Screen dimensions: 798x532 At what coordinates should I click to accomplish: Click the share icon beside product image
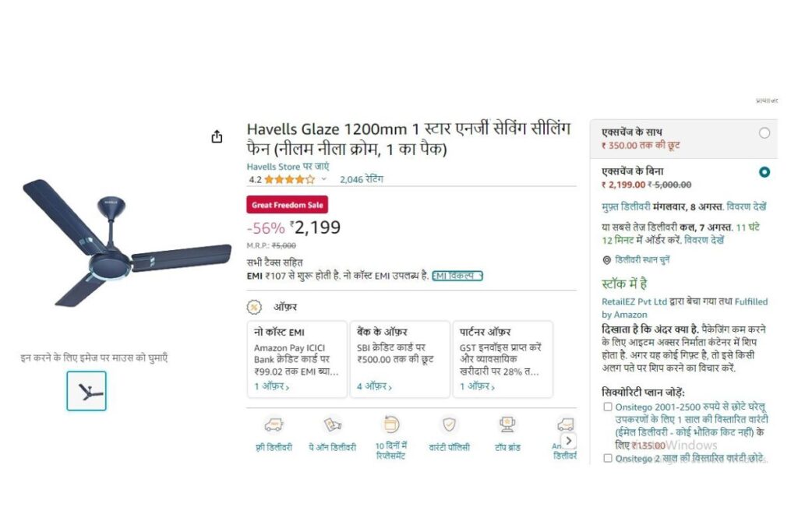pos(217,137)
